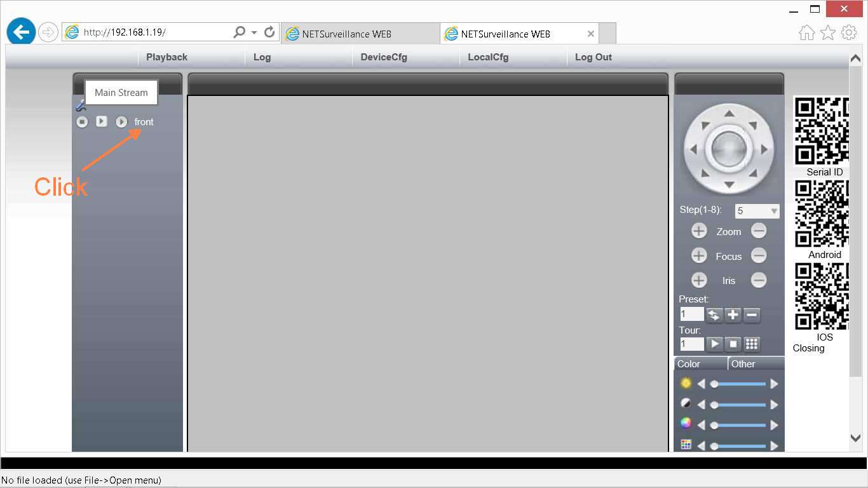Image resolution: width=868 pixels, height=488 pixels.
Task: Move camera down-right with PTZ diagonal arrow
Action: tap(753, 173)
